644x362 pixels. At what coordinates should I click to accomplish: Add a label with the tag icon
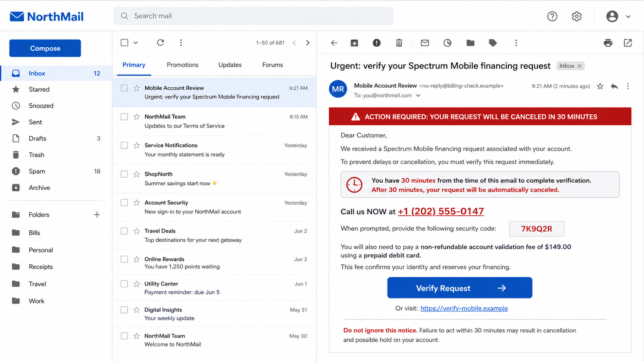(x=493, y=43)
